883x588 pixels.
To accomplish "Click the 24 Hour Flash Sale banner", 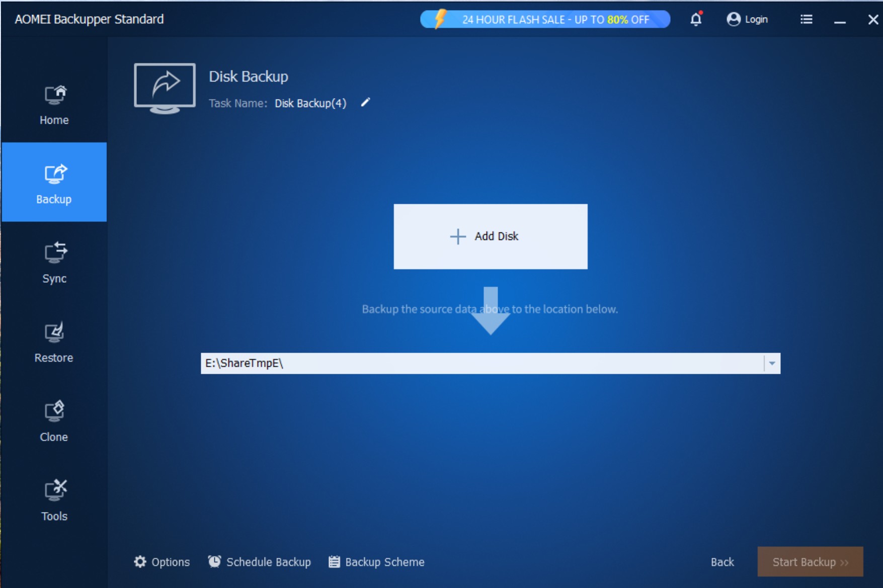I will (x=545, y=19).
